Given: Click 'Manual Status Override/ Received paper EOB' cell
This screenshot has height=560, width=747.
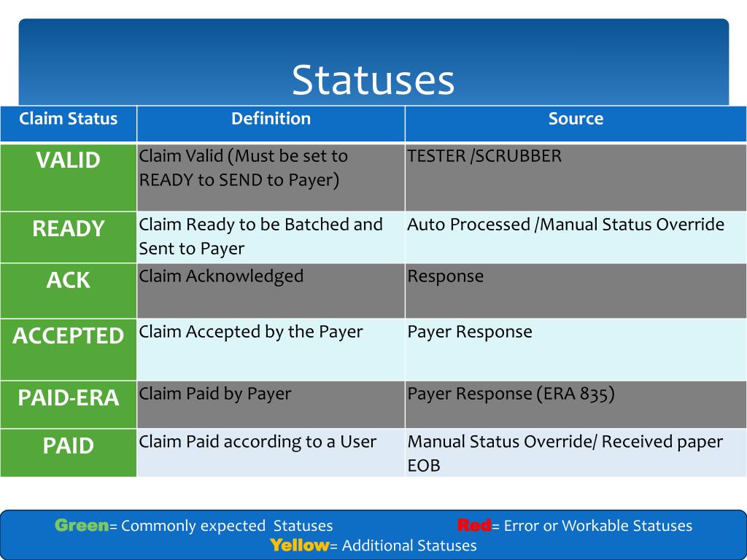Looking at the screenshot, I should point(576,453).
